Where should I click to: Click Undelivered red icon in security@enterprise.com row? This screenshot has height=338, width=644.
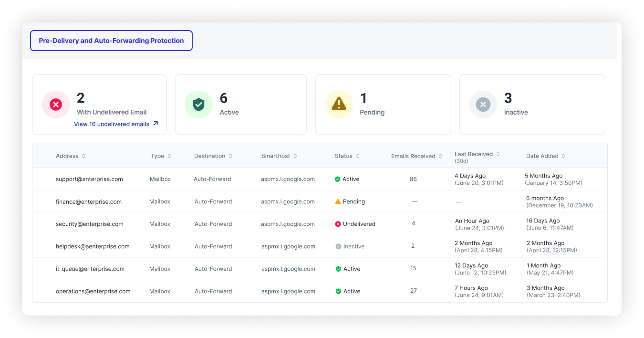338,224
